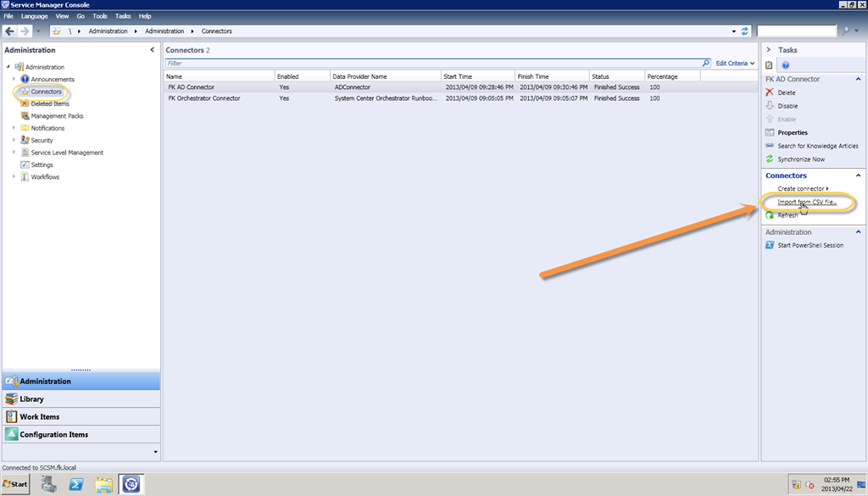The height and width of the screenshot is (496, 868).
Task: Click Import from CSV file link
Action: [807, 202]
